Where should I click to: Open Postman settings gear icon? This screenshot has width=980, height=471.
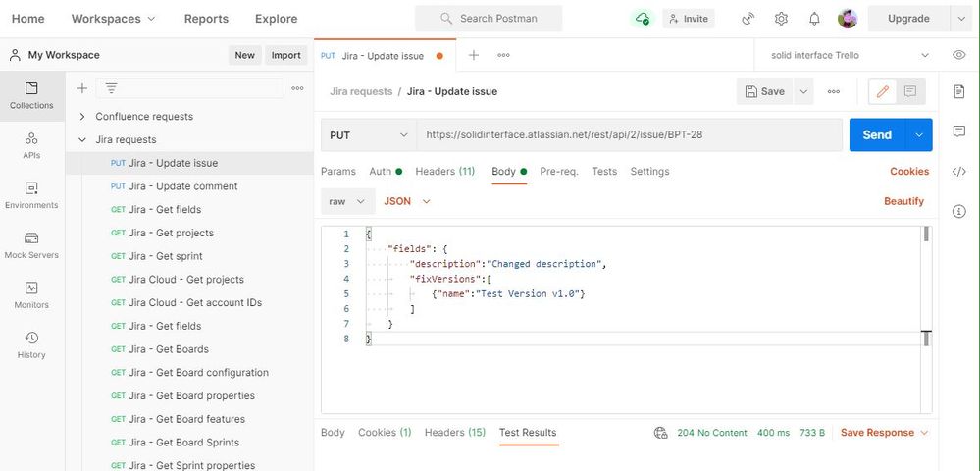[781, 19]
